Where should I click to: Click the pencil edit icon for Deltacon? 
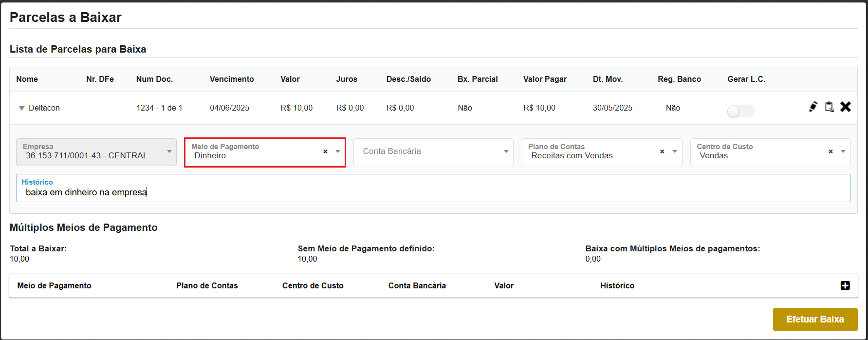point(813,107)
